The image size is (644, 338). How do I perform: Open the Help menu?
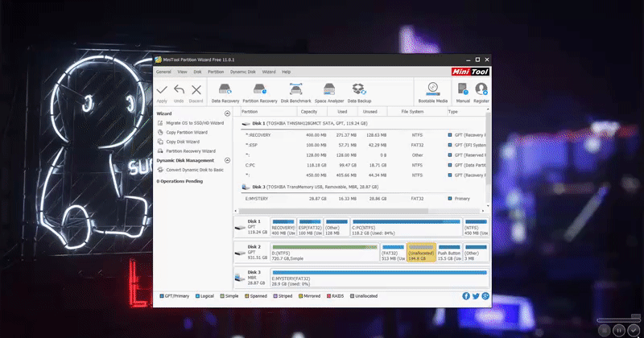[x=287, y=72]
